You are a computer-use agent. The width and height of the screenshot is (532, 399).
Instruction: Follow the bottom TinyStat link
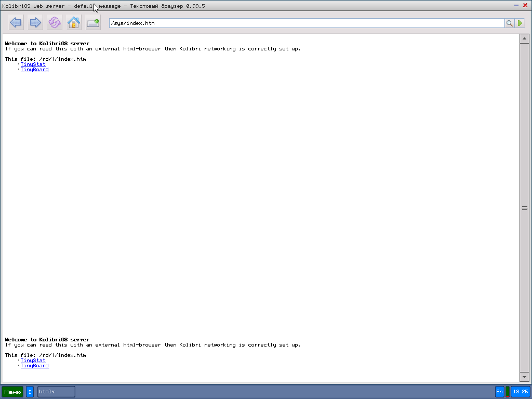pyautogui.click(x=33, y=361)
